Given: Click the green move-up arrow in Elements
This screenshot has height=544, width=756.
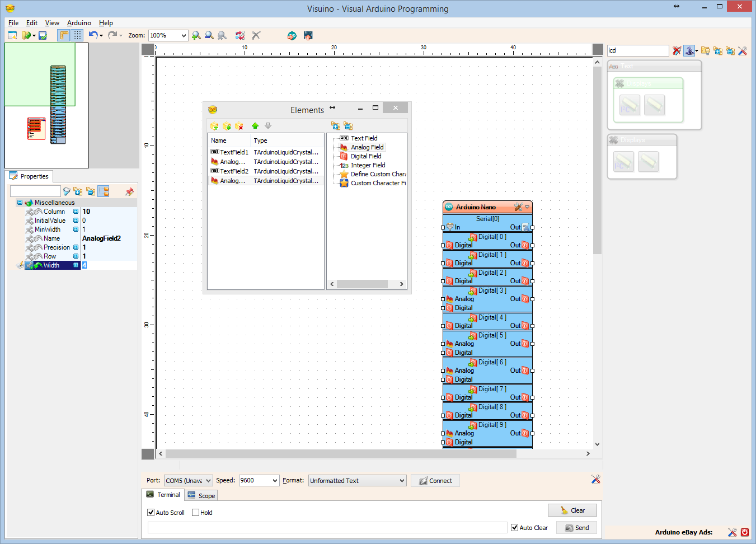Looking at the screenshot, I should coord(255,126).
